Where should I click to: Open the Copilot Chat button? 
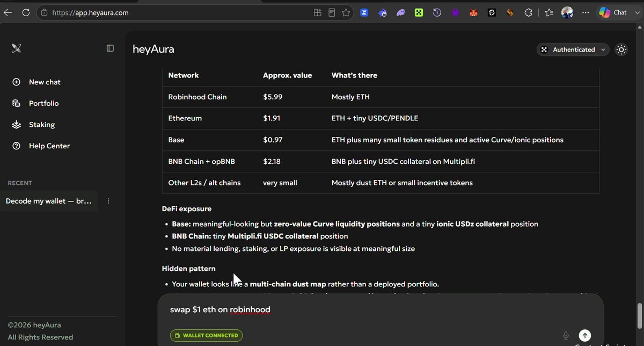click(x=612, y=12)
